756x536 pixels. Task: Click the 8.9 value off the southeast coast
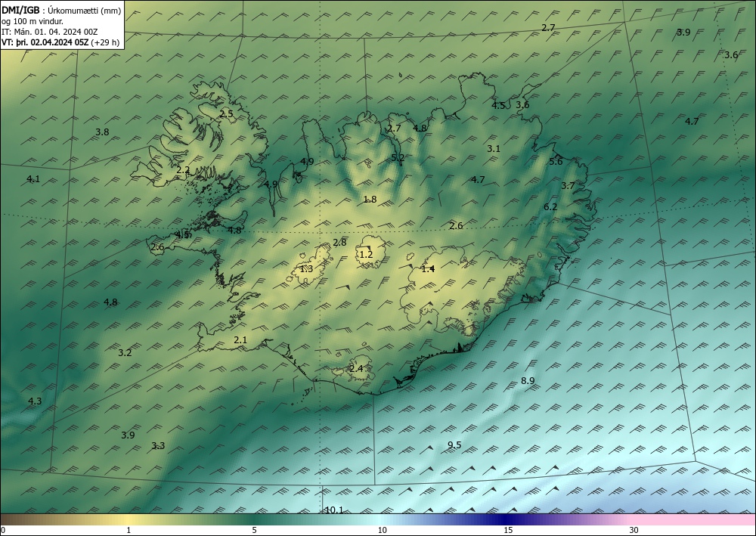coord(528,381)
